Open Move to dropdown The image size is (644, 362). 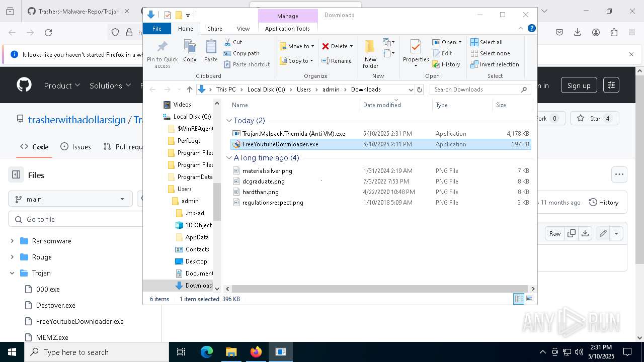click(x=297, y=46)
